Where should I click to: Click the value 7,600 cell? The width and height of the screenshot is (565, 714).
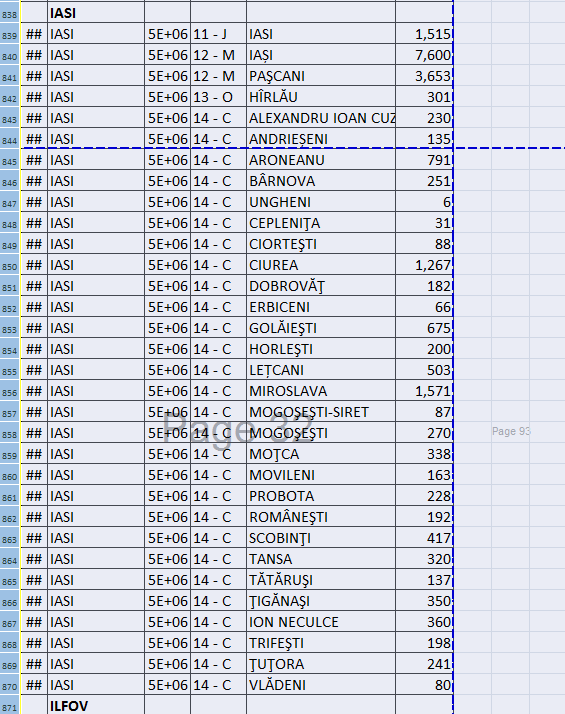point(424,55)
